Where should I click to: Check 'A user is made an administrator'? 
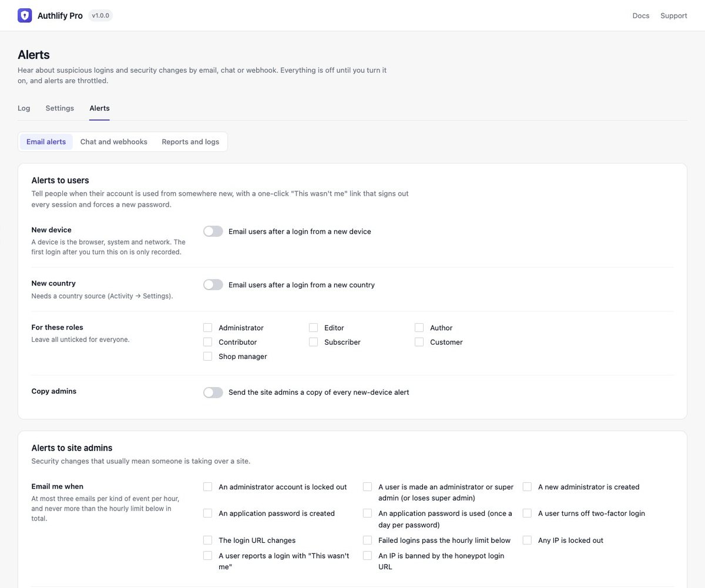click(367, 487)
